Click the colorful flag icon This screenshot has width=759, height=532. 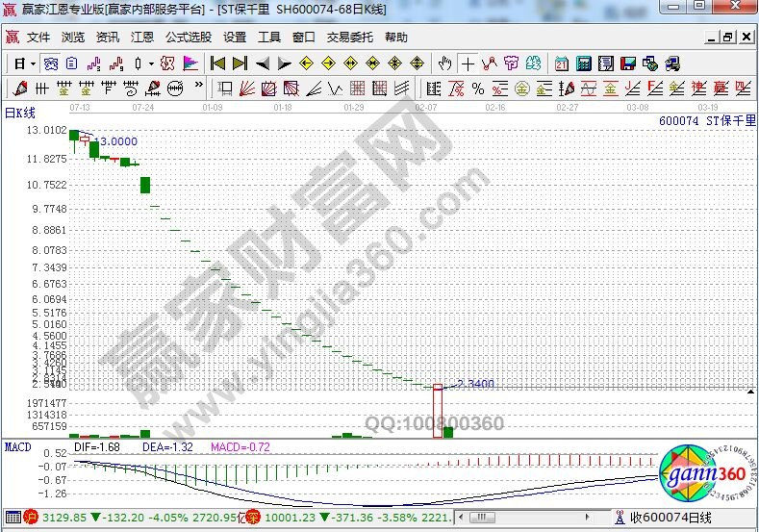190,63
